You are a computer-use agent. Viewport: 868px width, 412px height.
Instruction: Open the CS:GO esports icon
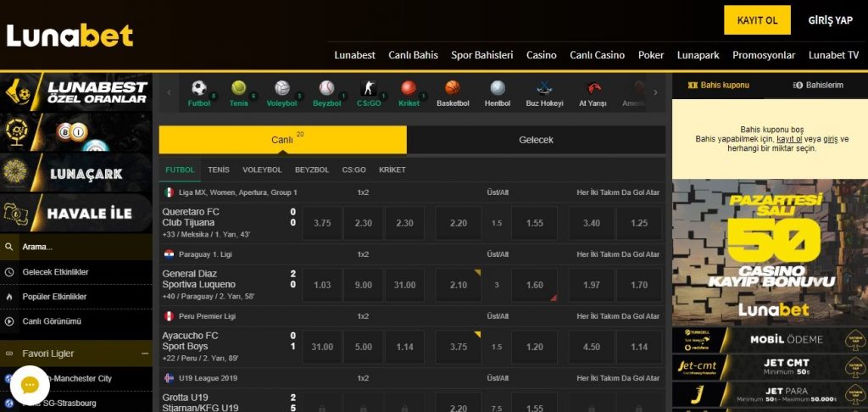[369, 88]
